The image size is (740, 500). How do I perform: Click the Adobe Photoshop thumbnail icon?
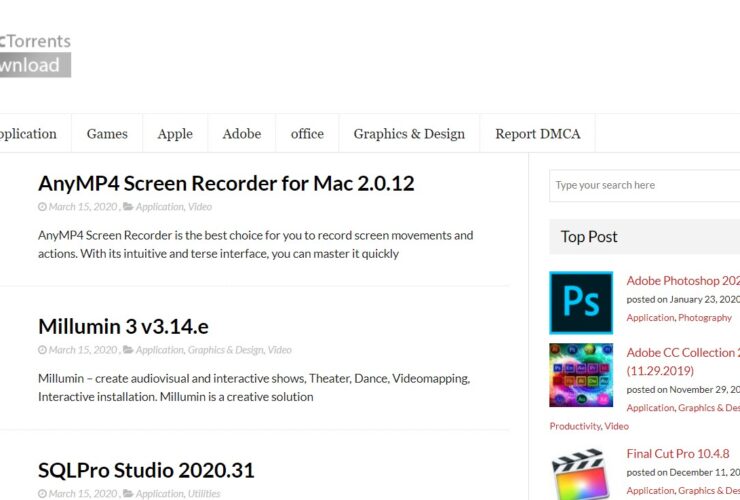point(581,303)
